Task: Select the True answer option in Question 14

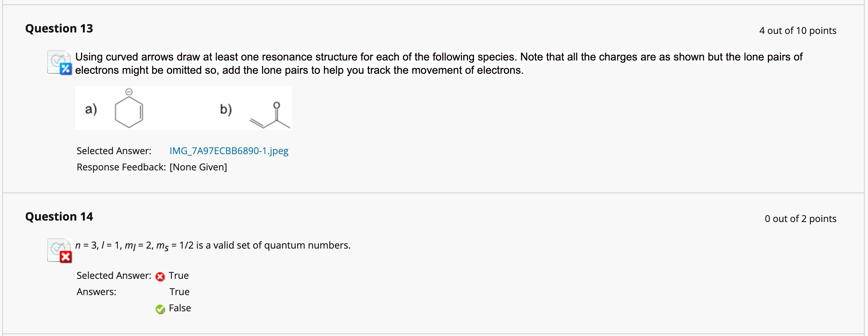Action: point(179,292)
